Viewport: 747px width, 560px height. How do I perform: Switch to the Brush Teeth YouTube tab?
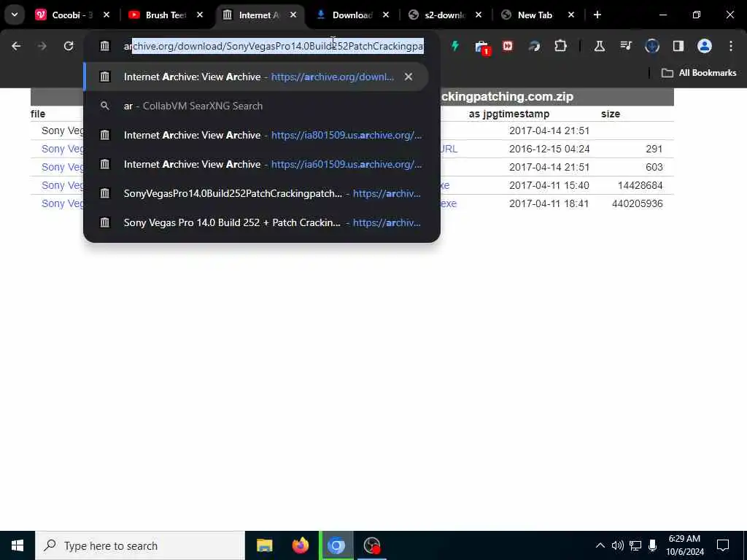[x=165, y=15]
